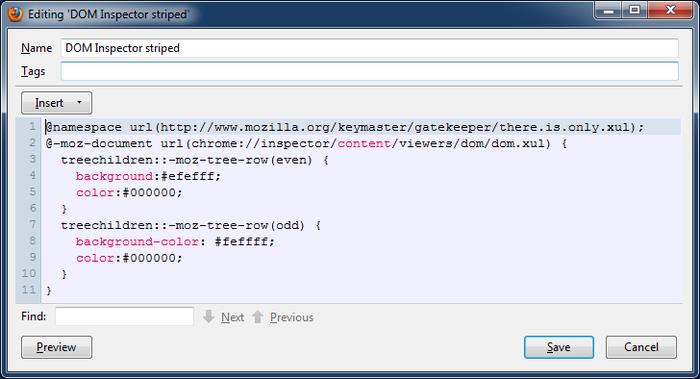Go to the Previous find result
The width and height of the screenshot is (700, 379).
coord(292,317)
